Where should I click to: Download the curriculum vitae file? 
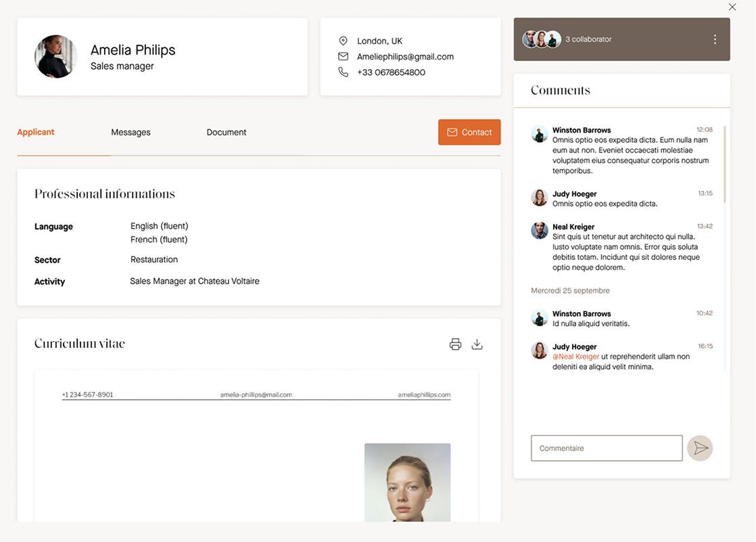[477, 344]
